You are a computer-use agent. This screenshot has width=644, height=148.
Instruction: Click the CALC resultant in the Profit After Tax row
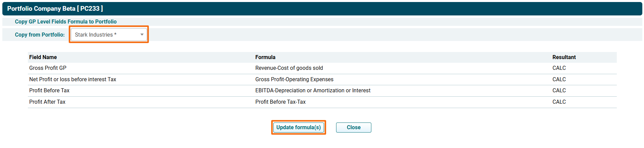[x=559, y=102]
